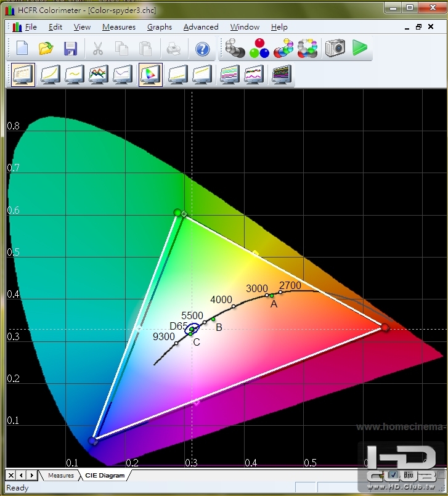Open the saturation shift graph icon
The image size is (448, 496).
pyautogui.click(x=254, y=75)
